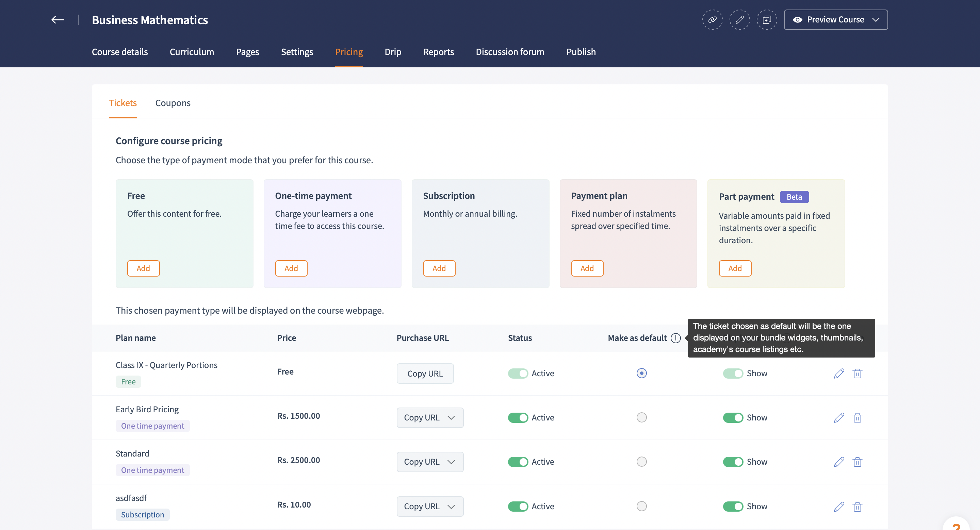Expand Copy URL dropdown for Early Bird Pricing
The image size is (980, 530).
coord(451,417)
